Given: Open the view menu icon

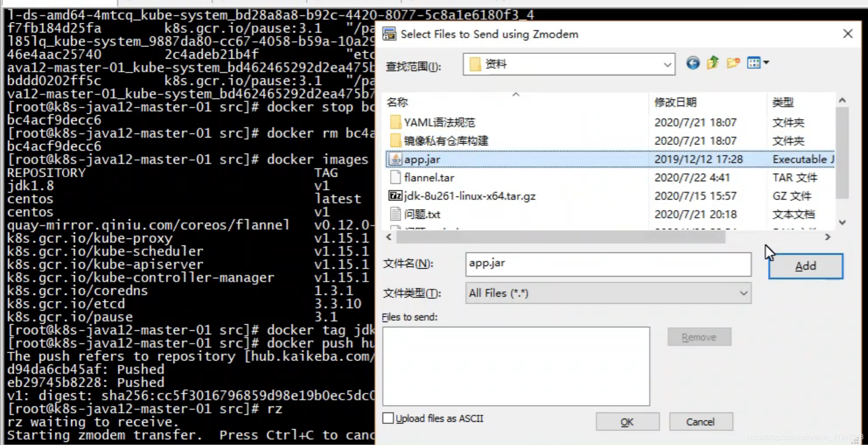Looking at the screenshot, I should pyautogui.click(x=758, y=63).
